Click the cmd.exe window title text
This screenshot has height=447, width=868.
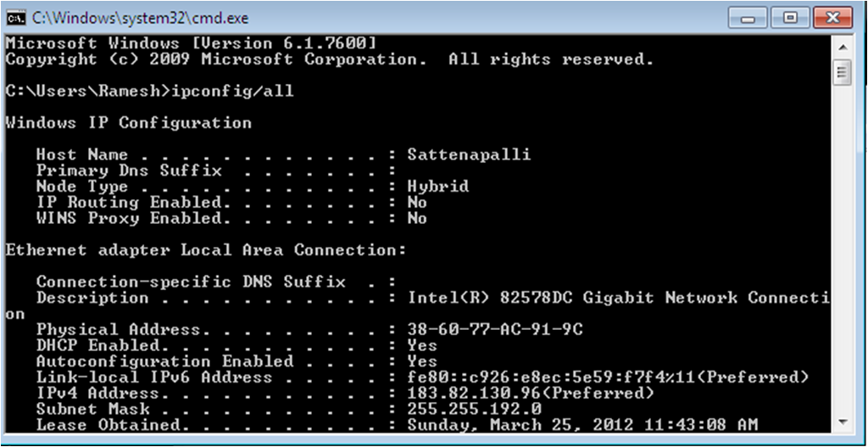(x=140, y=19)
